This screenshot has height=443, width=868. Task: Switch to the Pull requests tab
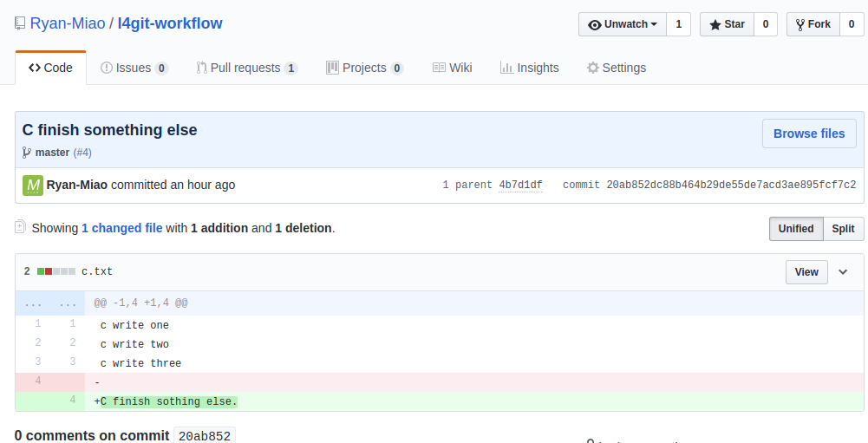point(247,68)
